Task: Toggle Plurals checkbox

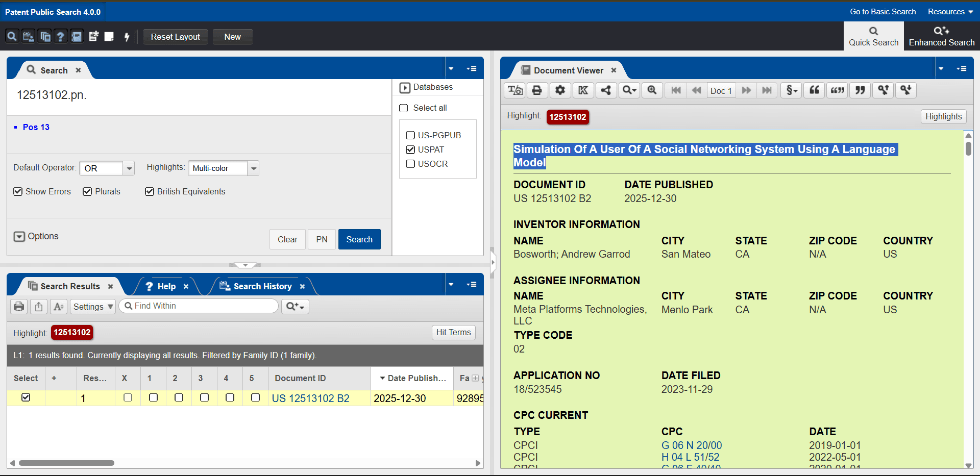Action: tap(87, 191)
